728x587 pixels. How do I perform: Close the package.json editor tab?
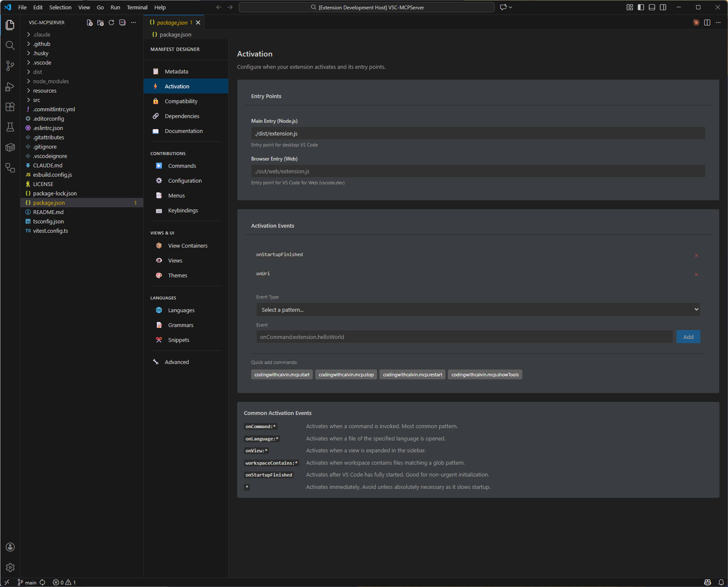click(x=198, y=23)
